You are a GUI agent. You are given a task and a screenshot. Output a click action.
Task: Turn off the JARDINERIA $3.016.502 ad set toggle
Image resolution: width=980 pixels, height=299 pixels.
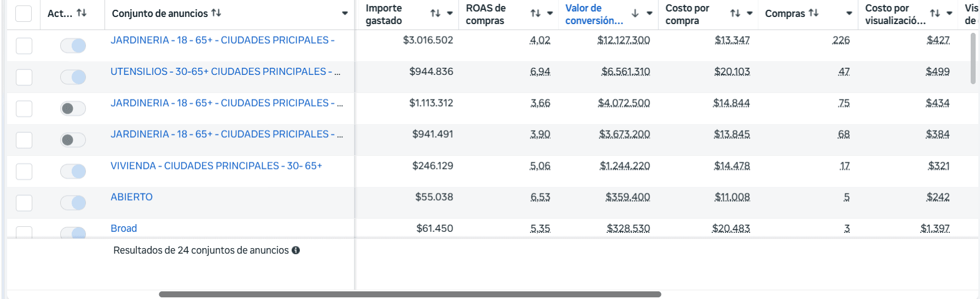pos(73,46)
